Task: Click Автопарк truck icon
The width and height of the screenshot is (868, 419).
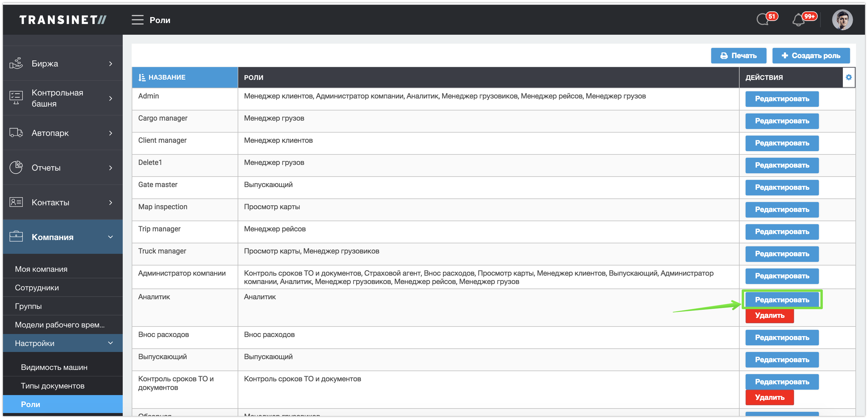Action: pos(16,133)
